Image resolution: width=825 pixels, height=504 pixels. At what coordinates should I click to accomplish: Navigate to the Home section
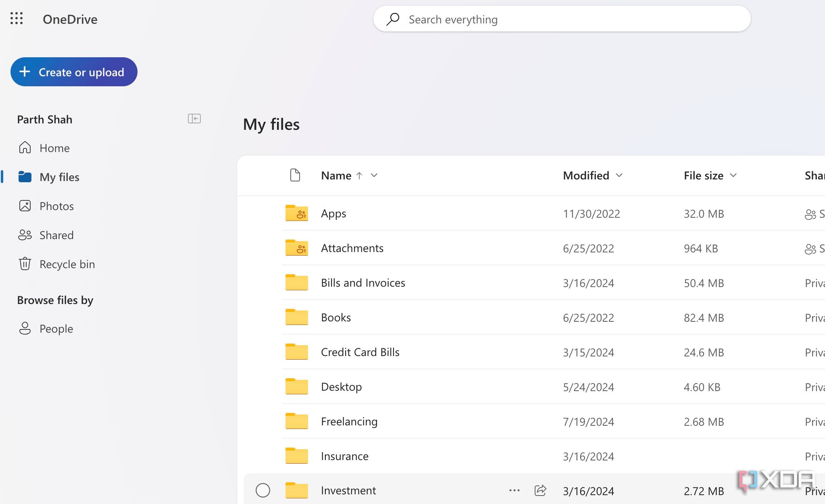pyautogui.click(x=54, y=147)
